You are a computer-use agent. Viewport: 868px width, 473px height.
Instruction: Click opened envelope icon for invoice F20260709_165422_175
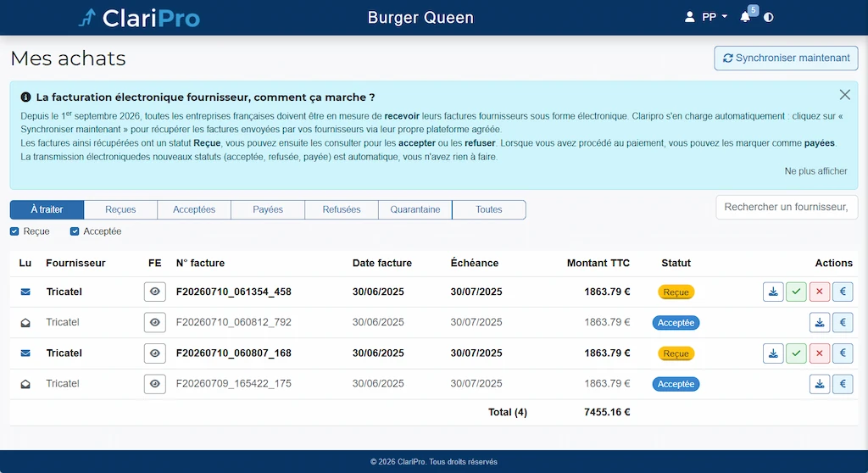pyautogui.click(x=25, y=384)
